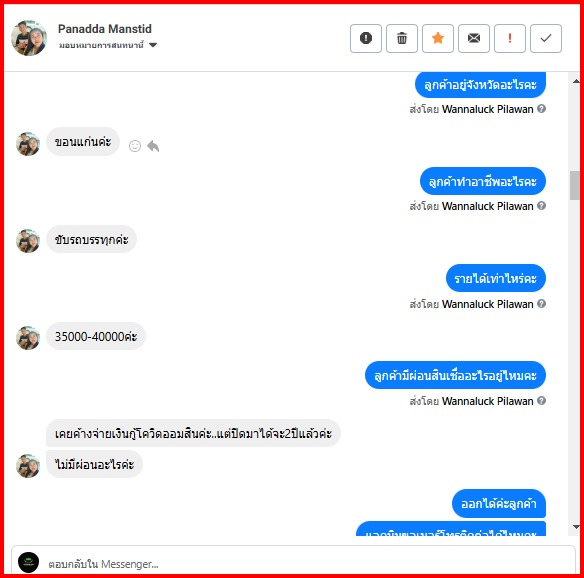Click the scrollbar up arrow
The image size is (584, 578).
(x=576, y=81)
